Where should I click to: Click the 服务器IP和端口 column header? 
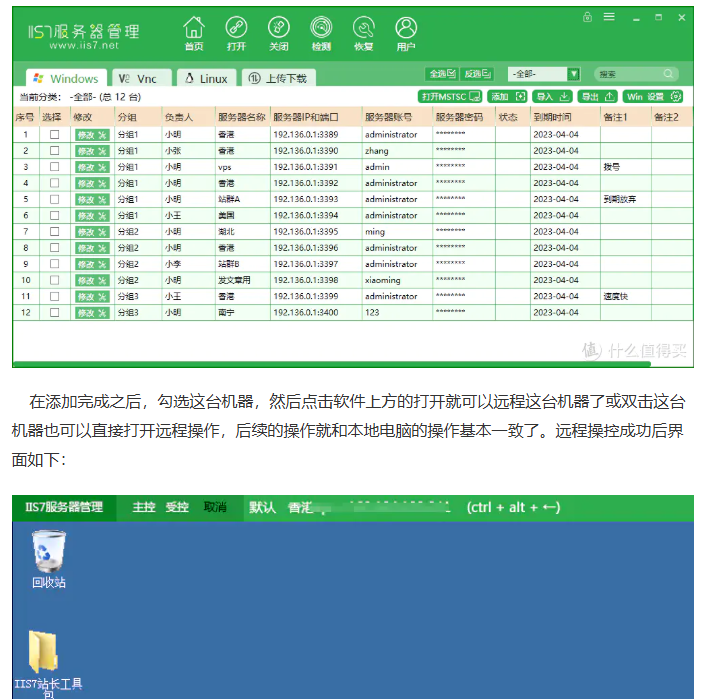click(316, 117)
